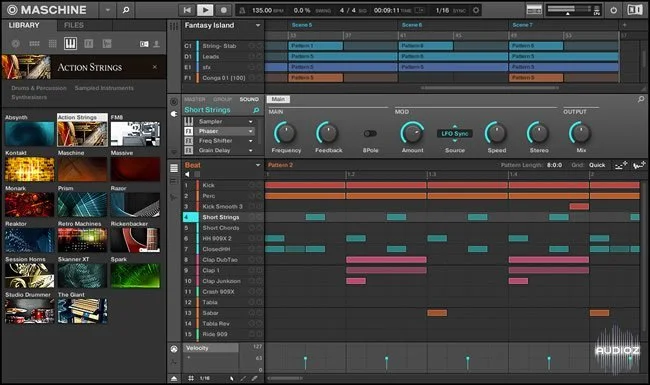Viewport: 650px width, 385px height.
Task: Open the Fantasy Island project dropdown
Action: tap(258, 25)
